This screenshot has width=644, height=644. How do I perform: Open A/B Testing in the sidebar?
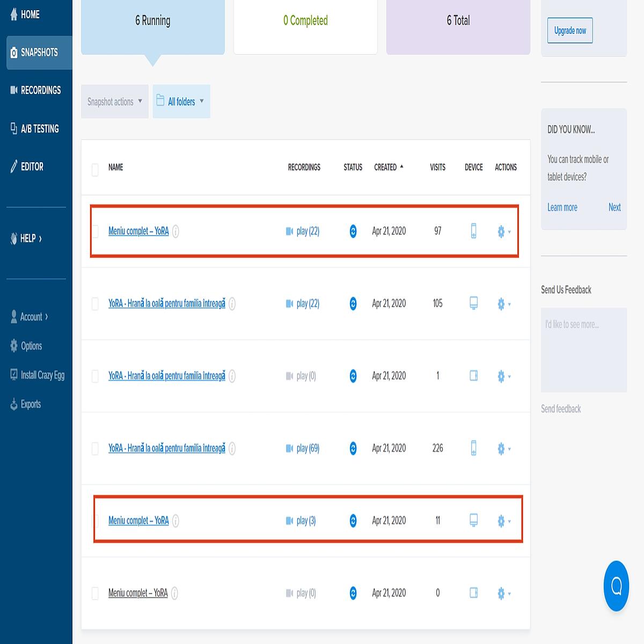point(34,128)
